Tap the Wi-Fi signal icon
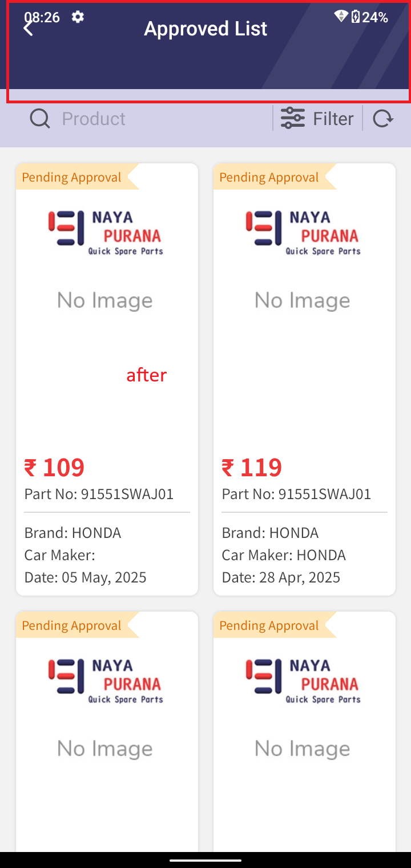The image size is (411, 868). click(341, 17)
